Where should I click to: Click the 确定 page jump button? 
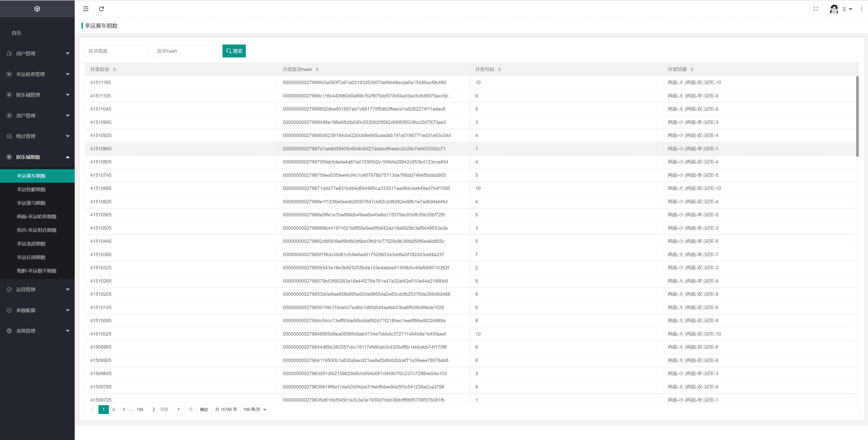(204, 409)
